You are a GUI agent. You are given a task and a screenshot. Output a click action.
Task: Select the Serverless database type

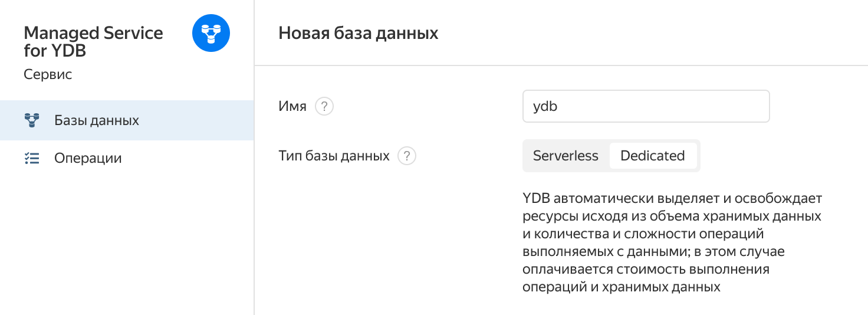565,156
